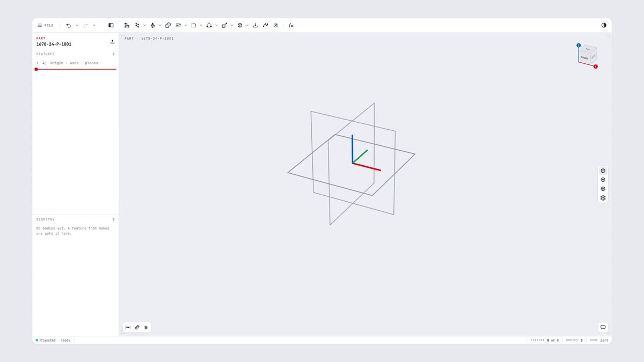Click the circled X toolbar icon
This screenshot has height=362, width=644.
pos(276,25)
